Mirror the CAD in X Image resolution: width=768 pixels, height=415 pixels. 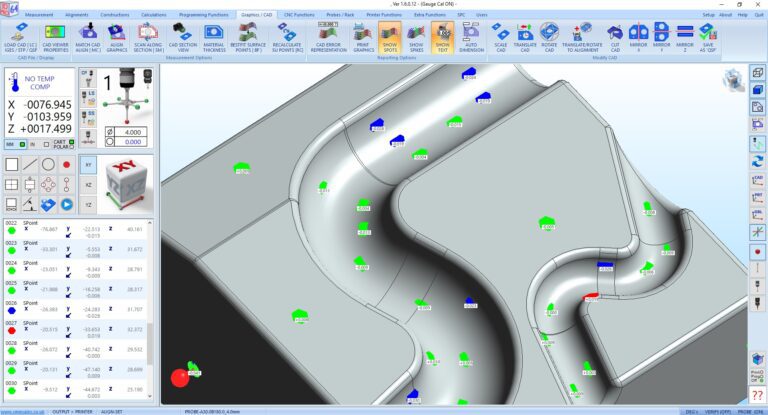click(639, 38)
